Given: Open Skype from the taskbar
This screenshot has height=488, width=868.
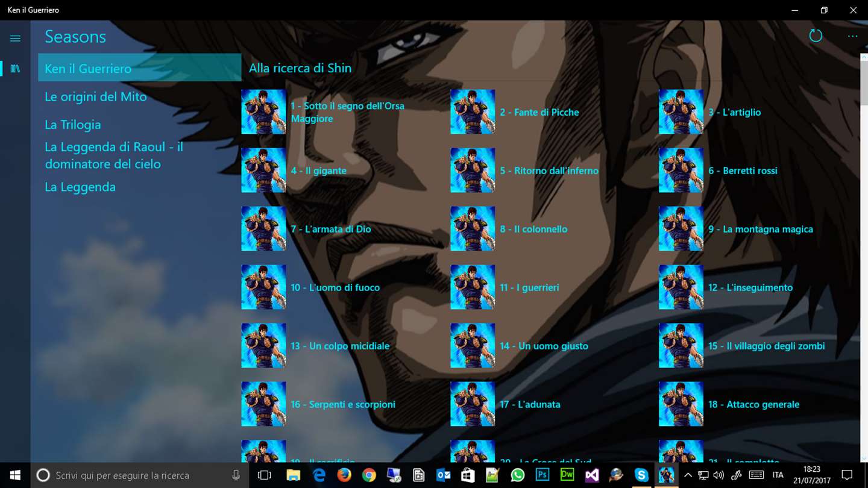Looking at the screenshot, I should (641, 475).
